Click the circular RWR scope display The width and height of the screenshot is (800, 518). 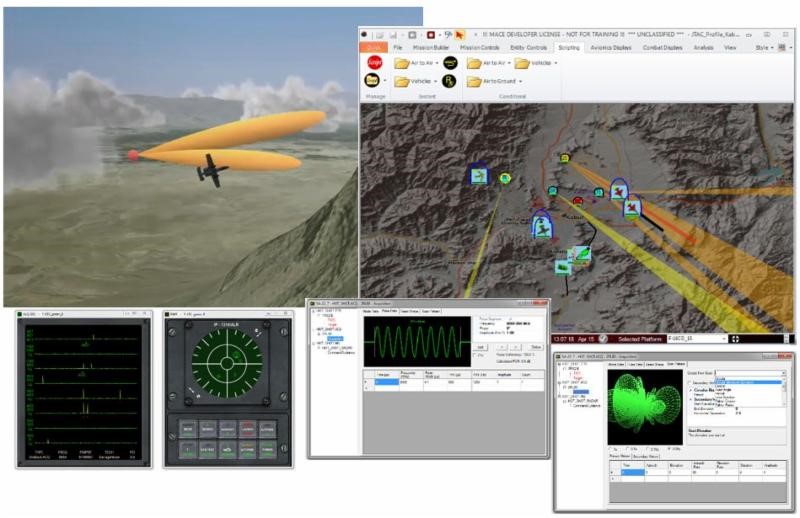click(227, 363)
